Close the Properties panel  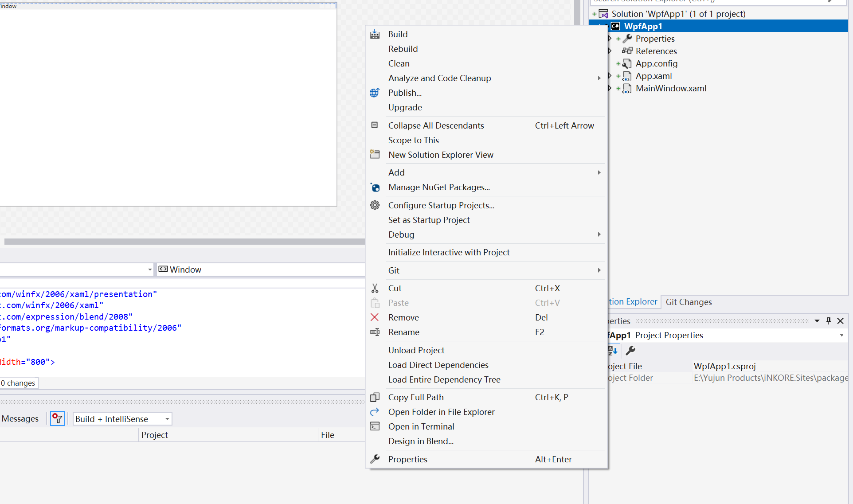tap(840, 320)
